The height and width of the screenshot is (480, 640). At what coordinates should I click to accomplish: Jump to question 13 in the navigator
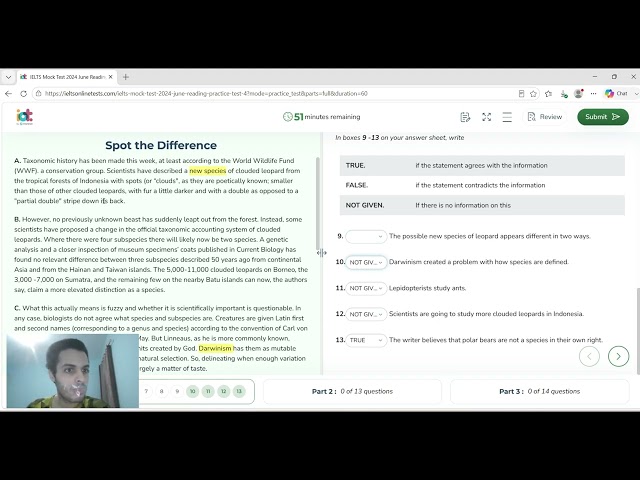tap(239, 391)
